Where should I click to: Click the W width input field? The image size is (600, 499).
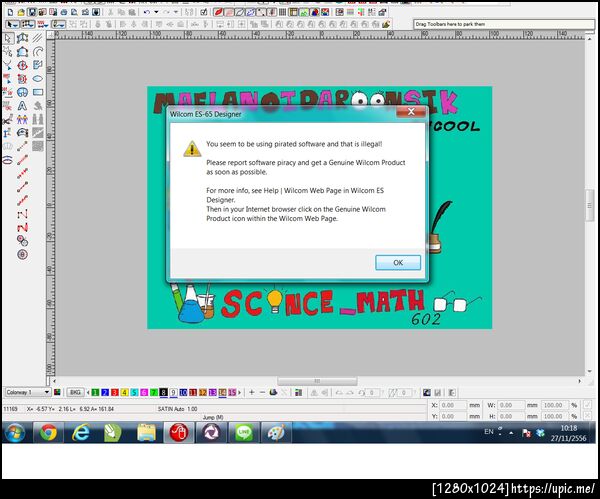coord(511,405)
